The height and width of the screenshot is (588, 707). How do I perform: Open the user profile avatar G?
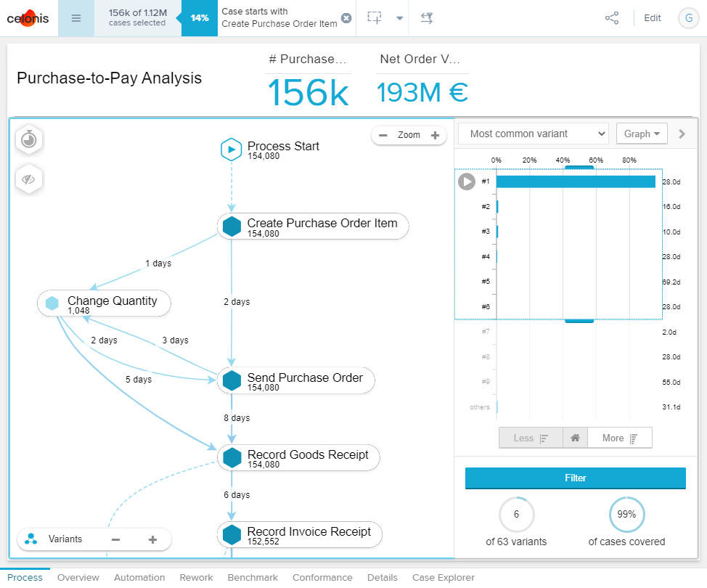tap(687, 18)
